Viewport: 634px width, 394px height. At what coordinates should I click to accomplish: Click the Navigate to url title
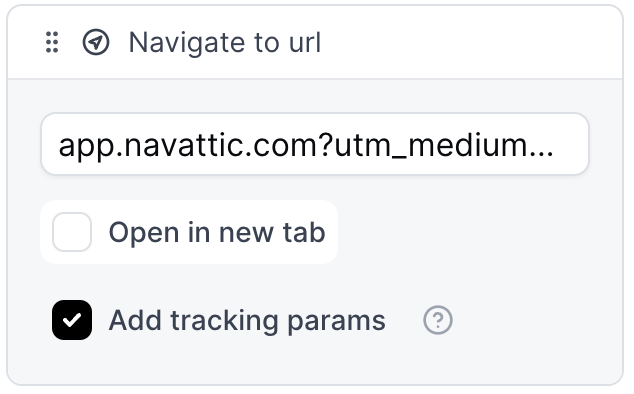coord(225,42)
